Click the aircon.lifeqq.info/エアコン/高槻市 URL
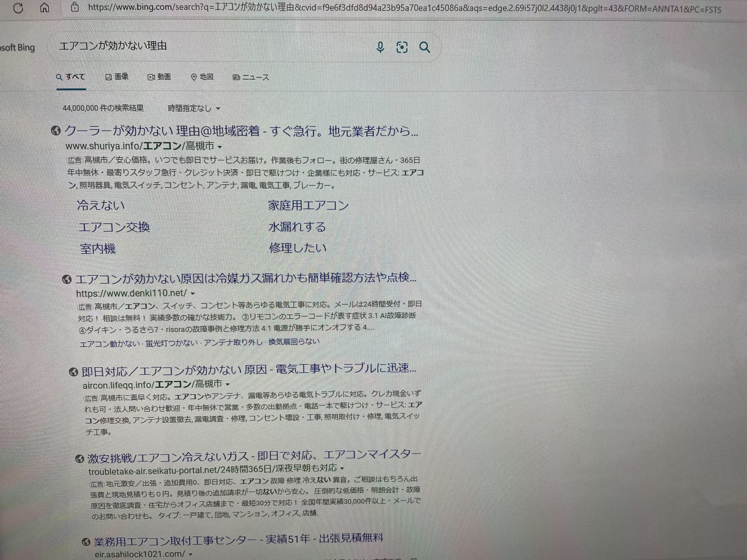Screen dimensions: 747x560 click(x=152, y=384)
